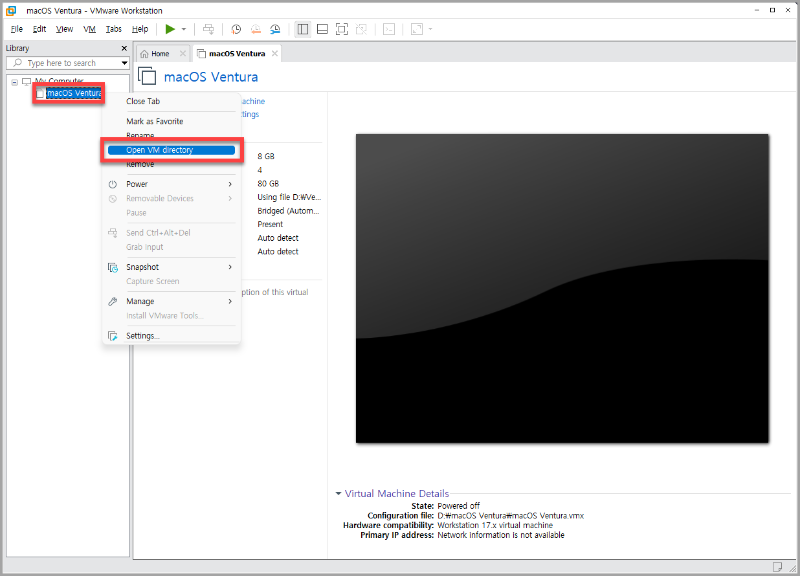Screen dimensions: 800x576
Task: Toggle the Show or Hide Library toolbar icon
Action: [303, 29]
